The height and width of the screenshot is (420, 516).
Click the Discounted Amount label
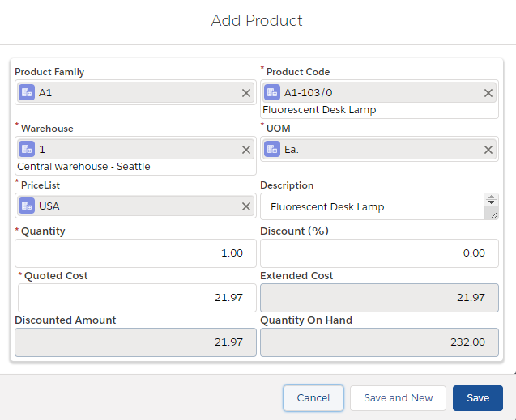coord(66,320)
